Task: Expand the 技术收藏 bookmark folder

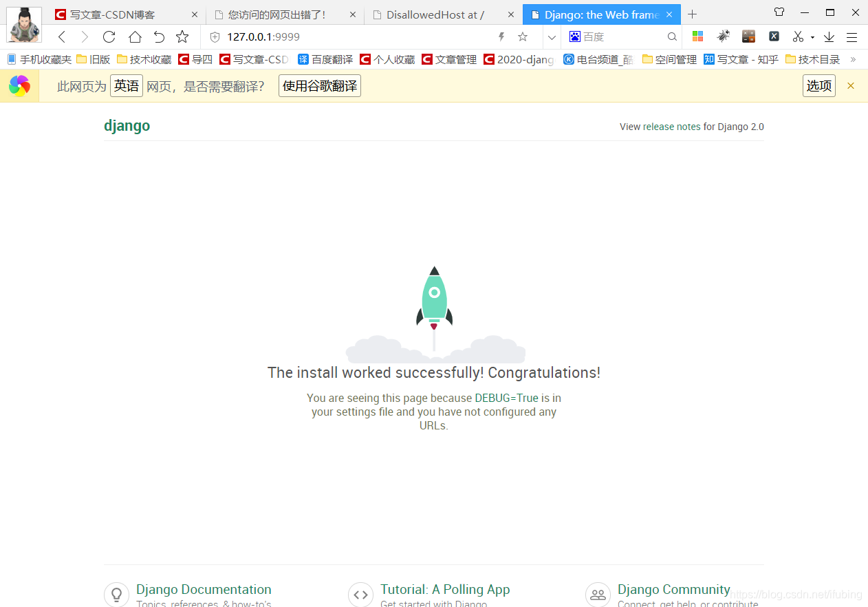Action: [144, 60]
